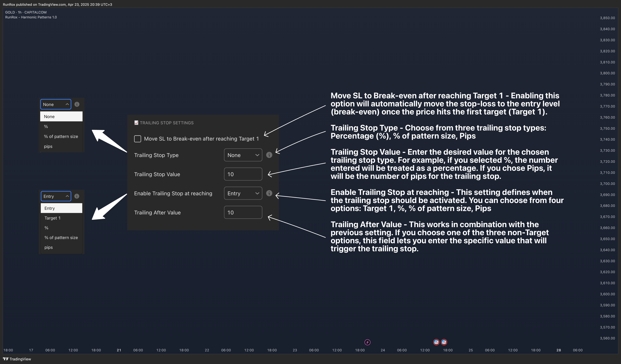
Task: Collapse the open None dropdown list
Action: pyautogui.click(x=56, y=104)
